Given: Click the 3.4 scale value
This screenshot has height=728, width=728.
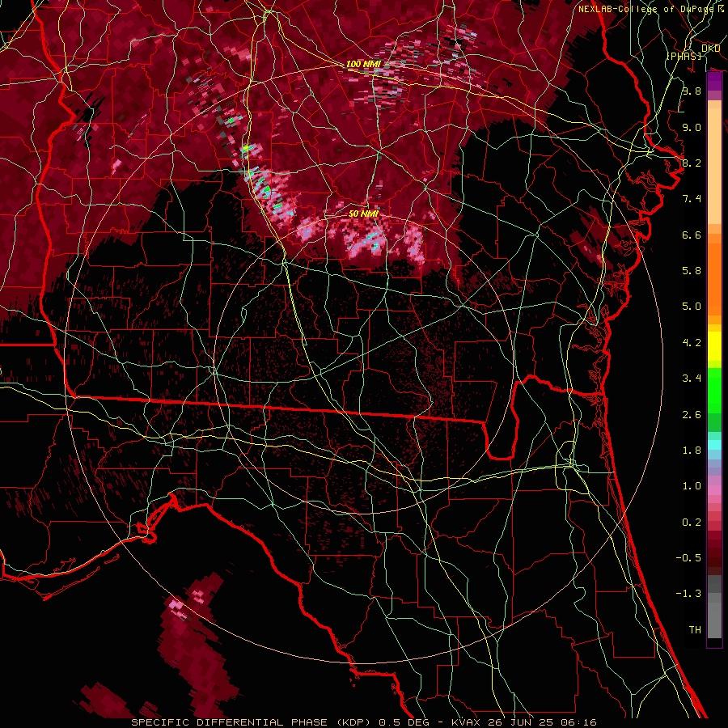Looking at the screenshot, I should (x=692, y=379).
